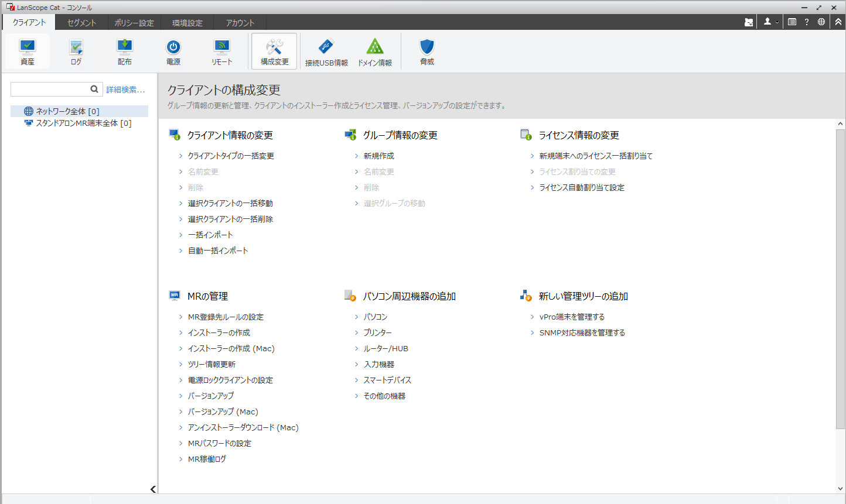
Task: Select the 配布 (Distribution) toolbar icon
Action: [125, 52]
